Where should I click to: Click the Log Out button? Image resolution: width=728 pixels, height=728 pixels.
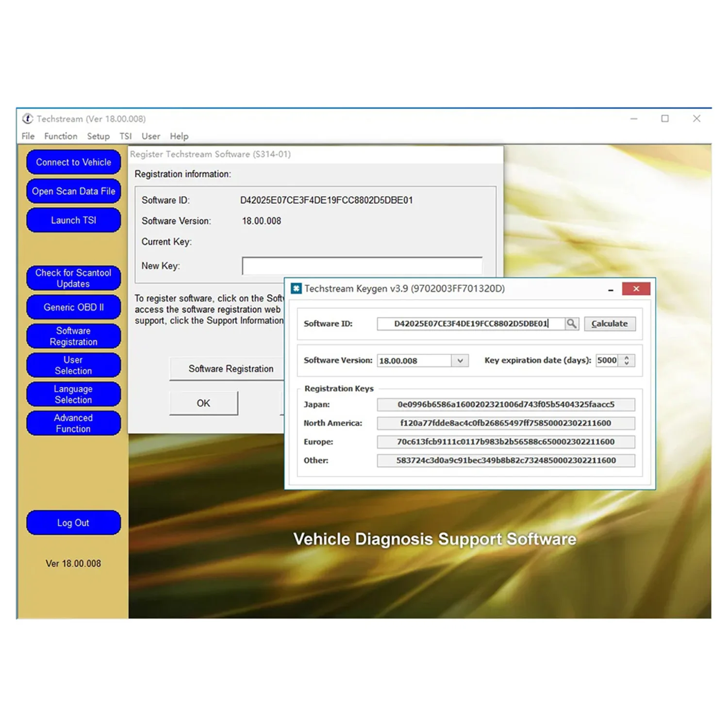click(x=74, y=523)
